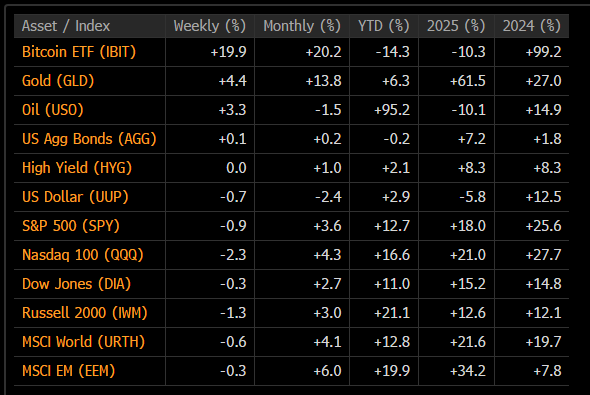Select MSCI World weekly value -0.6
Screen dimensions: 590x395
pos(233,342)
